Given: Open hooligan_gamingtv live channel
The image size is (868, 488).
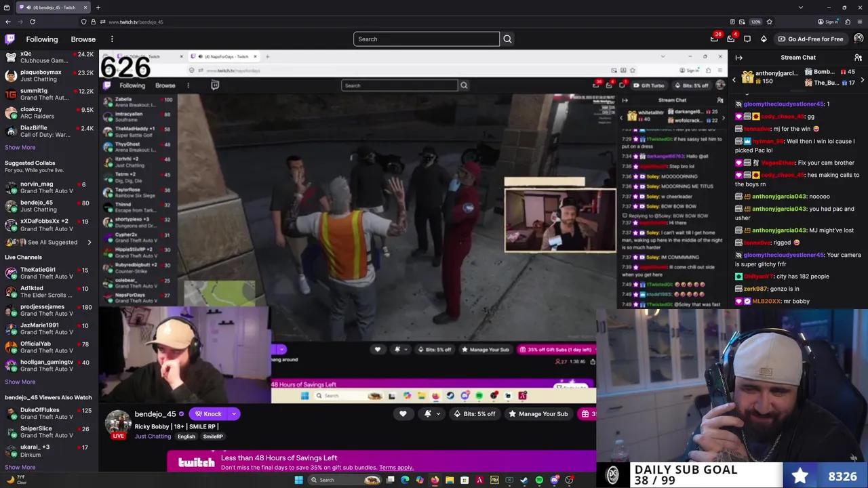Looking at the screenshot, I should (x=49, y=365).
